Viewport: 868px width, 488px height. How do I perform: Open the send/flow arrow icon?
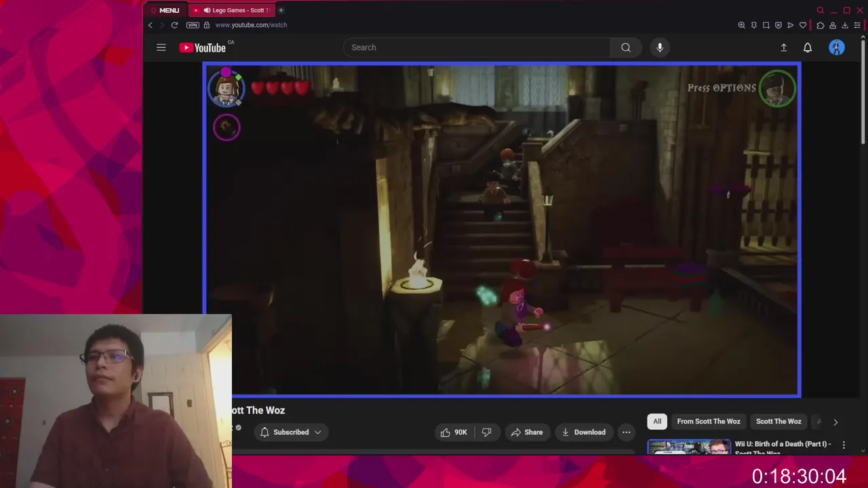791,25
